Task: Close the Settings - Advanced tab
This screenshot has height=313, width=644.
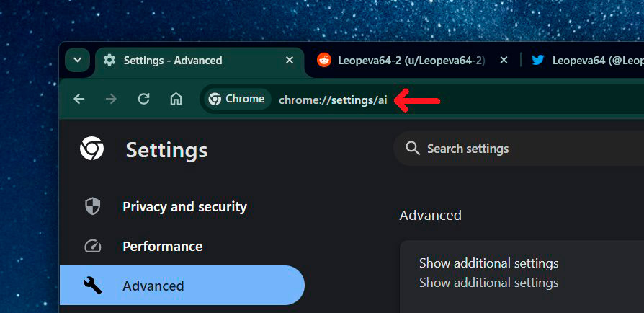Action: (x=290, y=61)
